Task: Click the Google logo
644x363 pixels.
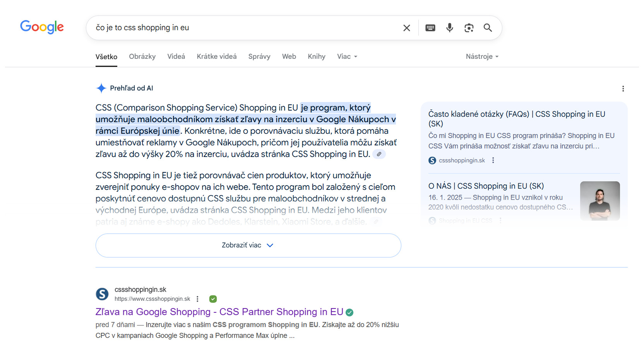Action: 42,27
